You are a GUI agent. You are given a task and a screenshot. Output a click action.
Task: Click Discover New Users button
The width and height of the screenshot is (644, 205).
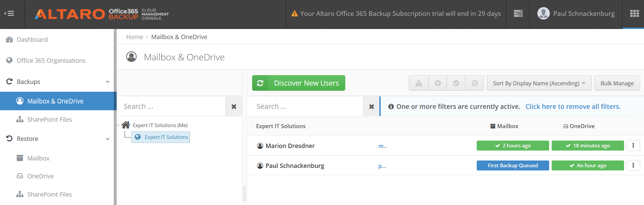coord(299,83)
